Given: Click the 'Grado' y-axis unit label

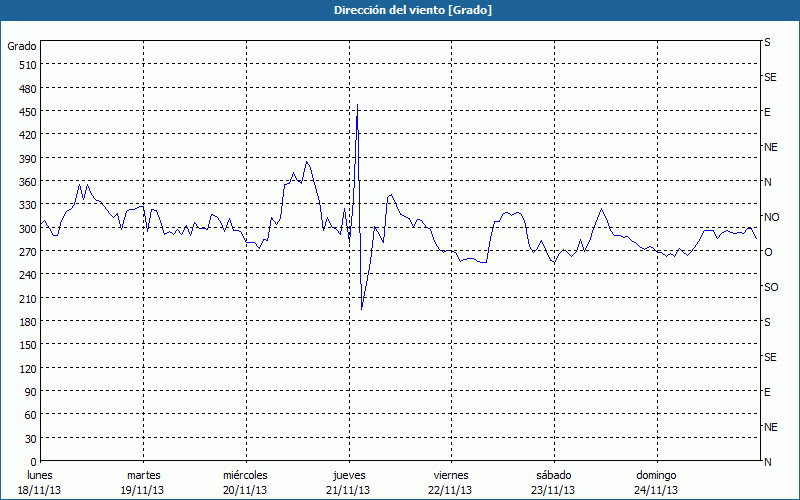Looking at the screenshot, I should [22, 46].
